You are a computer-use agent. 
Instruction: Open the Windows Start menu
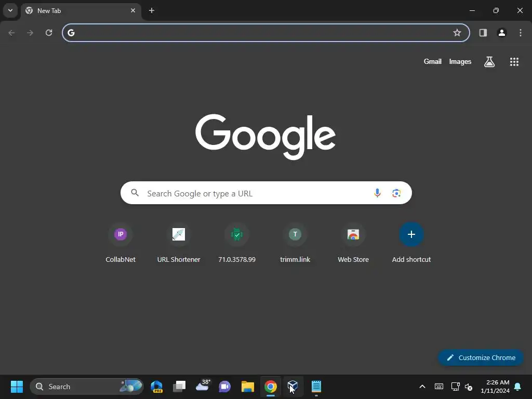(17, 387)
